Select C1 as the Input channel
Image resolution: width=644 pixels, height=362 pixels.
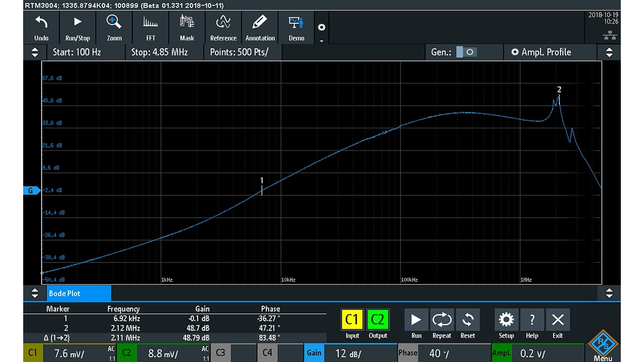click(352, 319)
